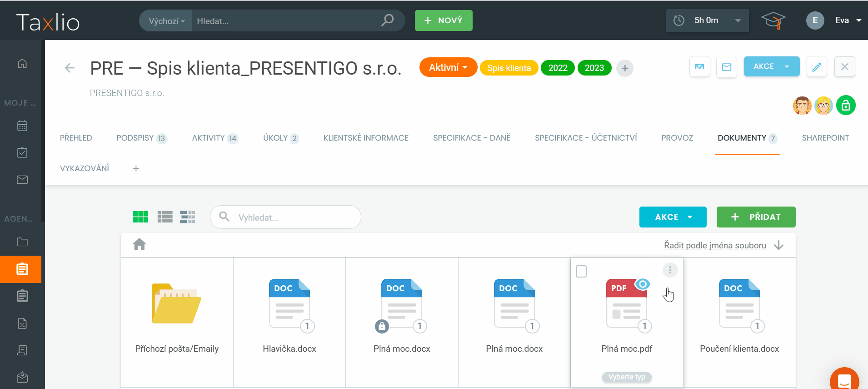868x389 pixels.
Task: Open the SPECIFIKACE - ÚČETNICTVÍ tab
Action: [586, 138]
